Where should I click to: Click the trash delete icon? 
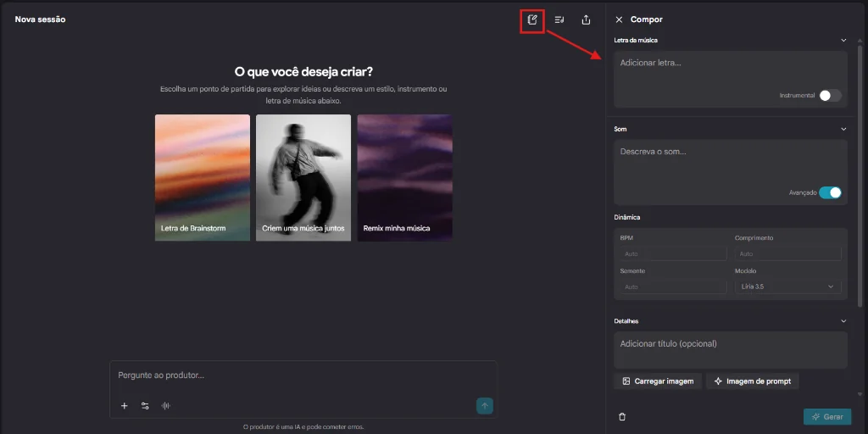point(622,417)
